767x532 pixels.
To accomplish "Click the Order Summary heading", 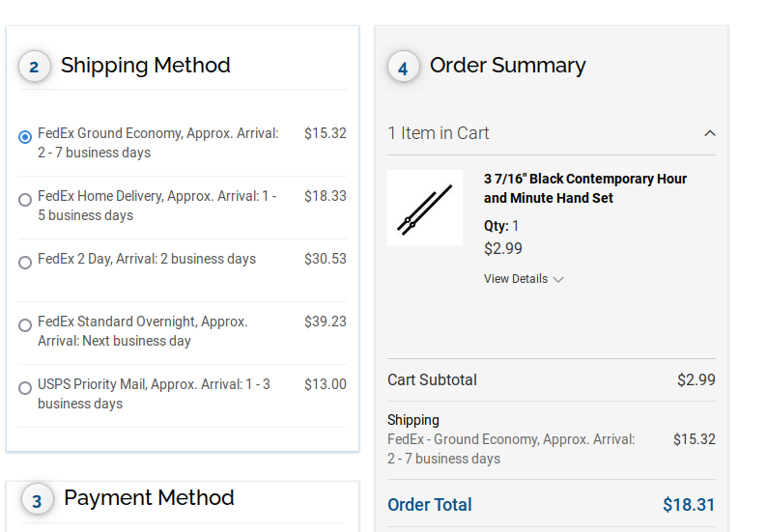I will (x=508, y=66).
